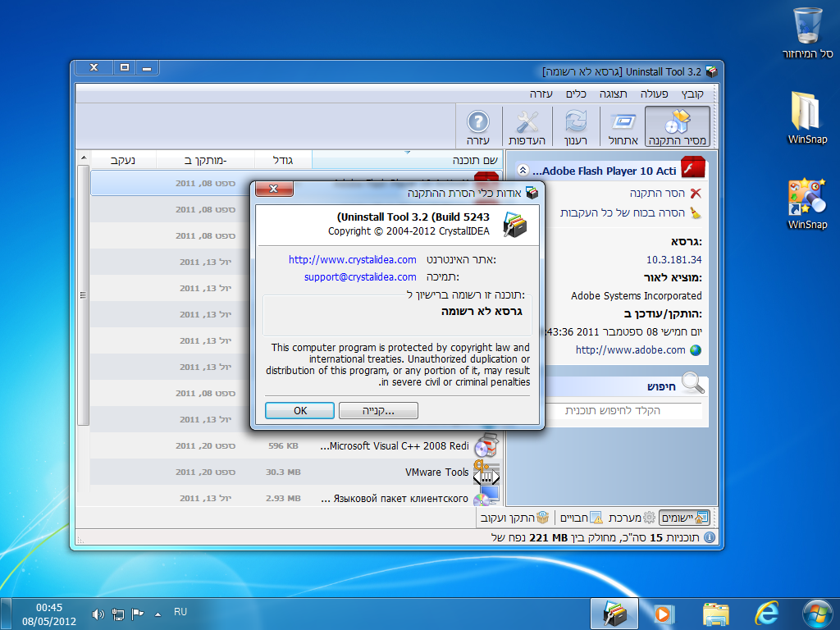
Task: Click the Adobe Systems Incorporated publisher text
Action: [x=636, y=295]
